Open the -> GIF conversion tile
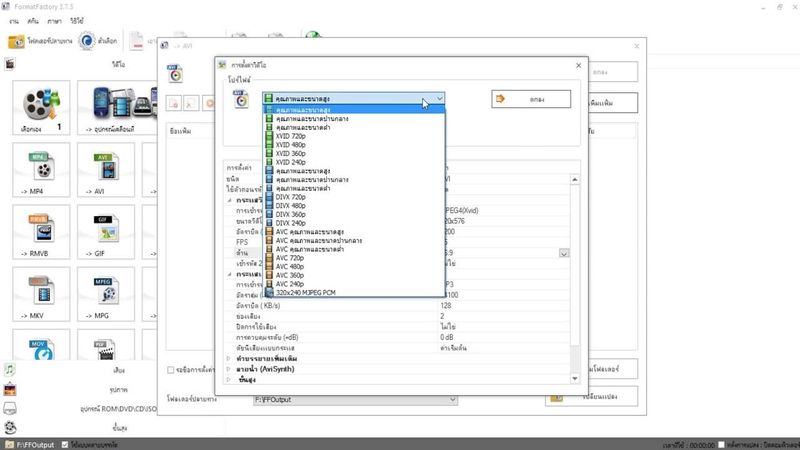Viewport: 800px width, 450px height. [x=106, y=232]
